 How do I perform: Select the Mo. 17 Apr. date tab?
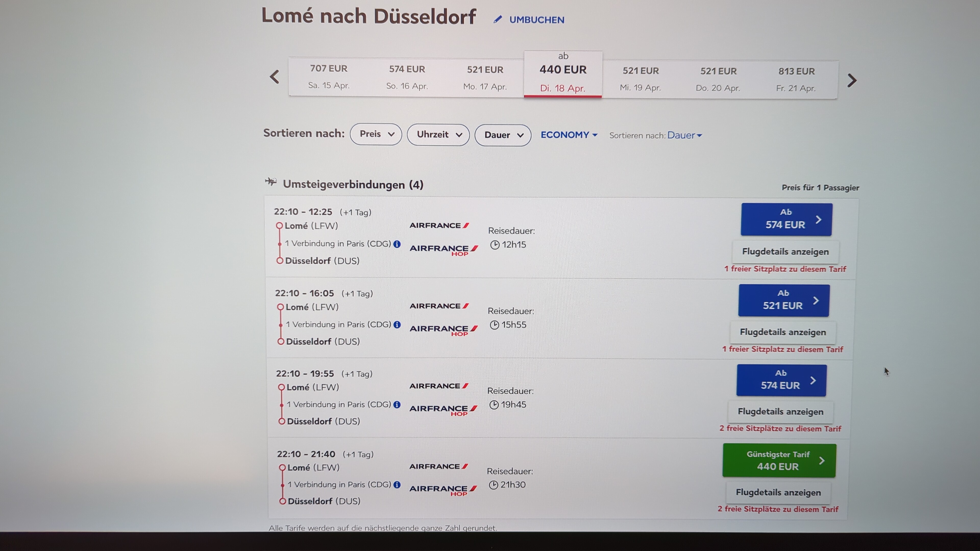pyautogui.click(x=485, y=78)
